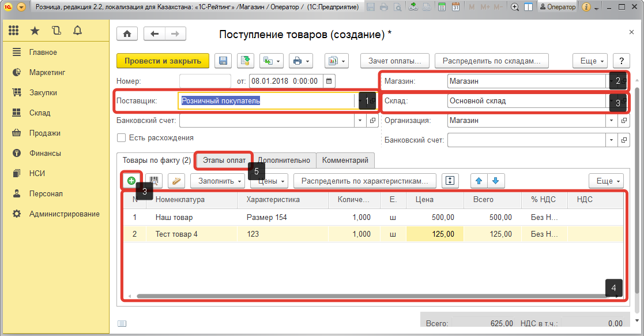
Task: Click Распределить по складам button
Action: [x=491, y=61]
